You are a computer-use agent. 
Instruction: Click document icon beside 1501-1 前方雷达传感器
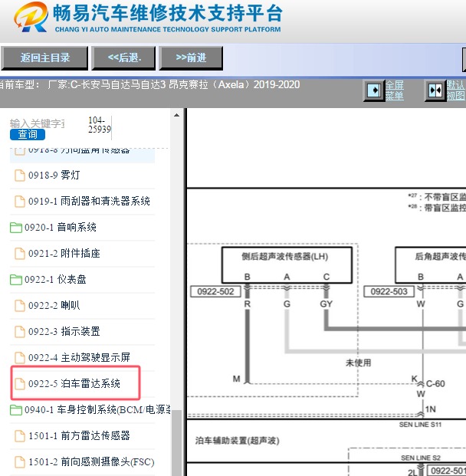point(20,436)
